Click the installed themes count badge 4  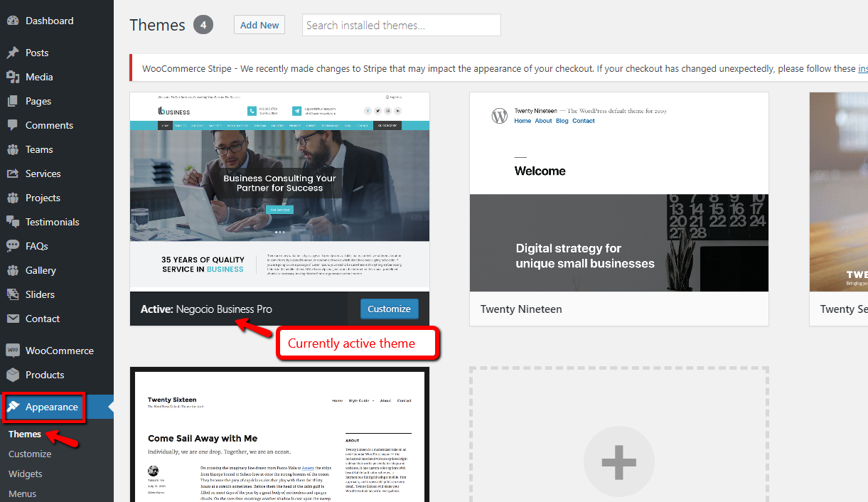coord(203,25)
